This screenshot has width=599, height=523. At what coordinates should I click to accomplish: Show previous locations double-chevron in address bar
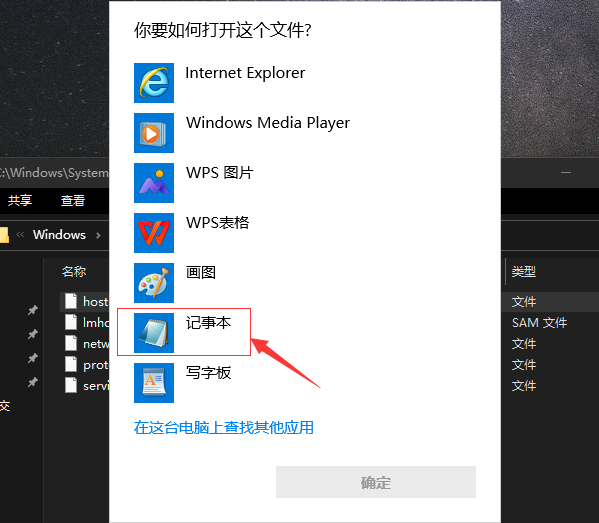pyautogui.click(x=20, y=235)
